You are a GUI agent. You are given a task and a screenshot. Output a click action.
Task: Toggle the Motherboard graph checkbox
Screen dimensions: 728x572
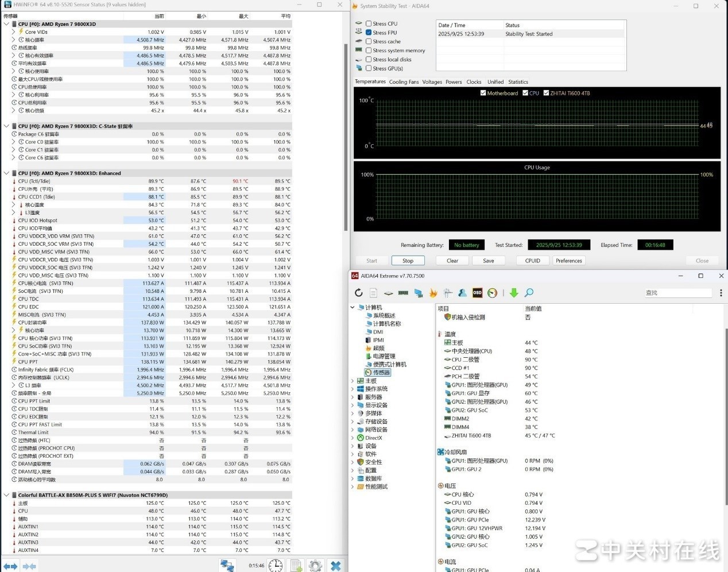(483, 93)
